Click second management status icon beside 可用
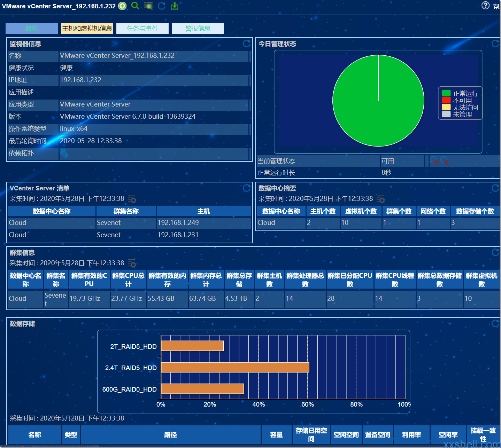This screenshot has height=448, width=501. 445,161
